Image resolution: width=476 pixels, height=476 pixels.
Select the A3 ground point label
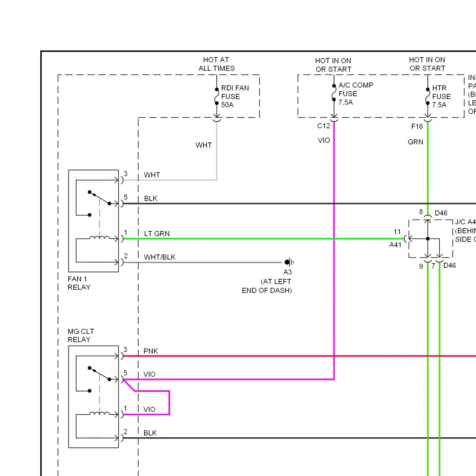click(288, 272)
